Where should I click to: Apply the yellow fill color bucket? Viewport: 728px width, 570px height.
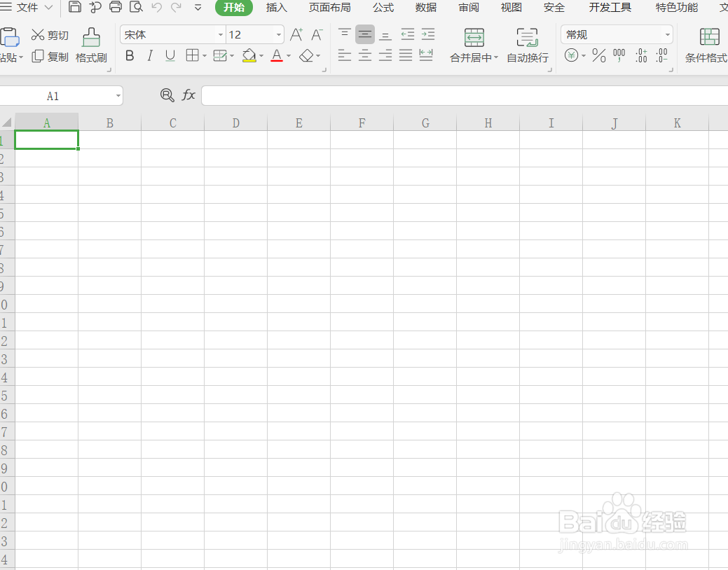tap(249, 56)
